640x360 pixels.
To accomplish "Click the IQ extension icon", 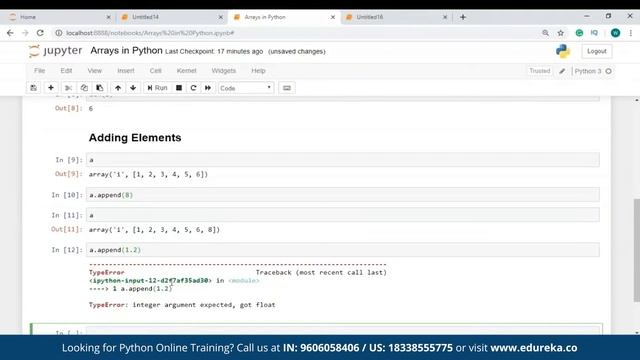I will coord(594,33).
